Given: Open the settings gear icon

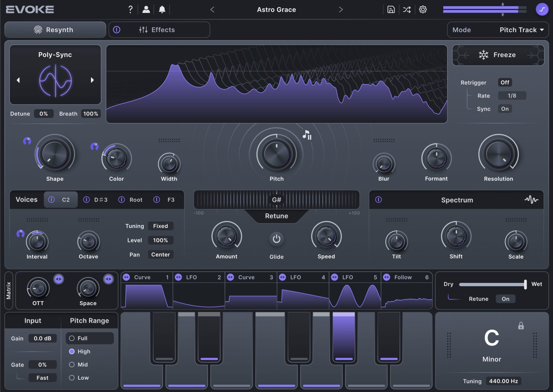Looking at the screenshot, I should point(423,10).
